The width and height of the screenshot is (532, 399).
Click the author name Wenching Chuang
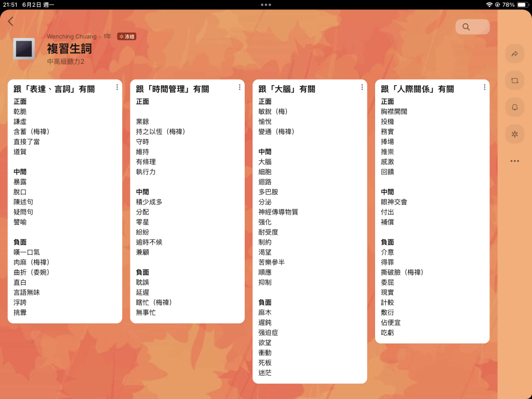point(72,36)
